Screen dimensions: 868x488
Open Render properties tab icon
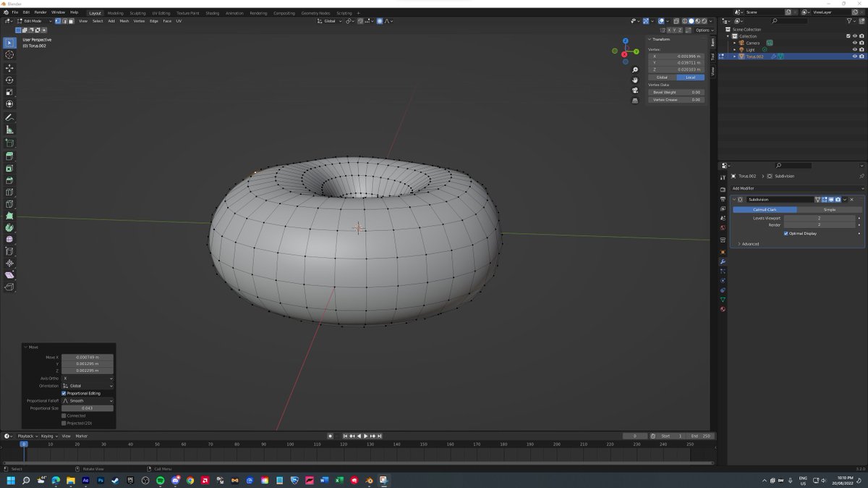click(723, 190)
